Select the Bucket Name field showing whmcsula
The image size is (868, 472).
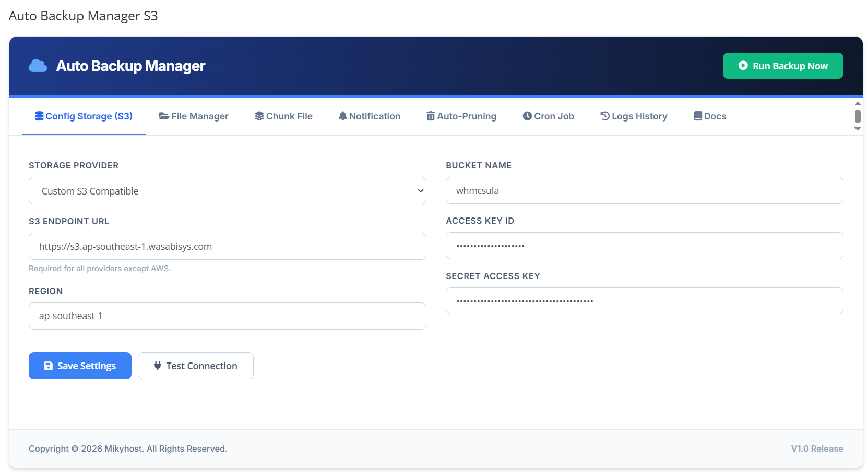pyautogui.click(x=644, y=190)
